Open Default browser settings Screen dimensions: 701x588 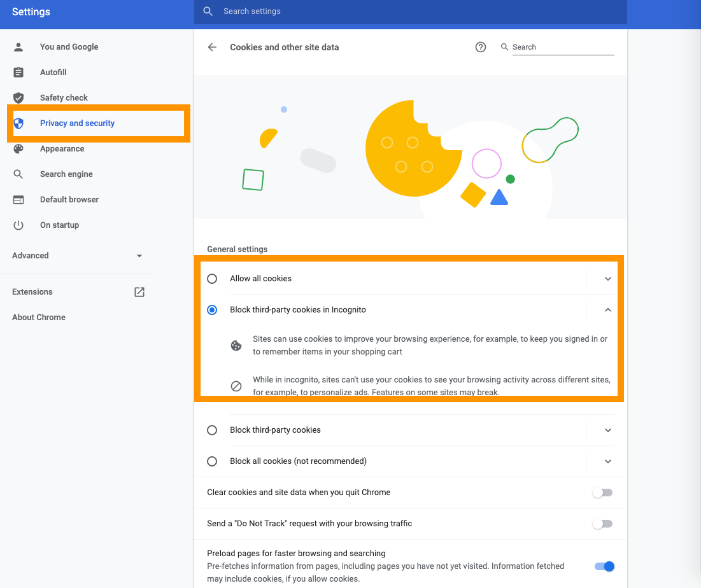click(x=69, y=200)
